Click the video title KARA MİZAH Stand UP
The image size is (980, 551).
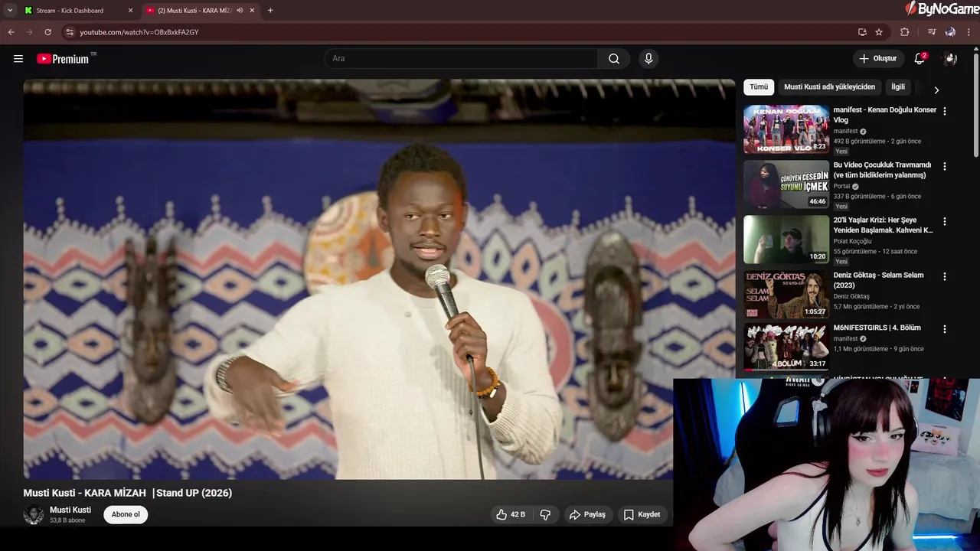128,493
